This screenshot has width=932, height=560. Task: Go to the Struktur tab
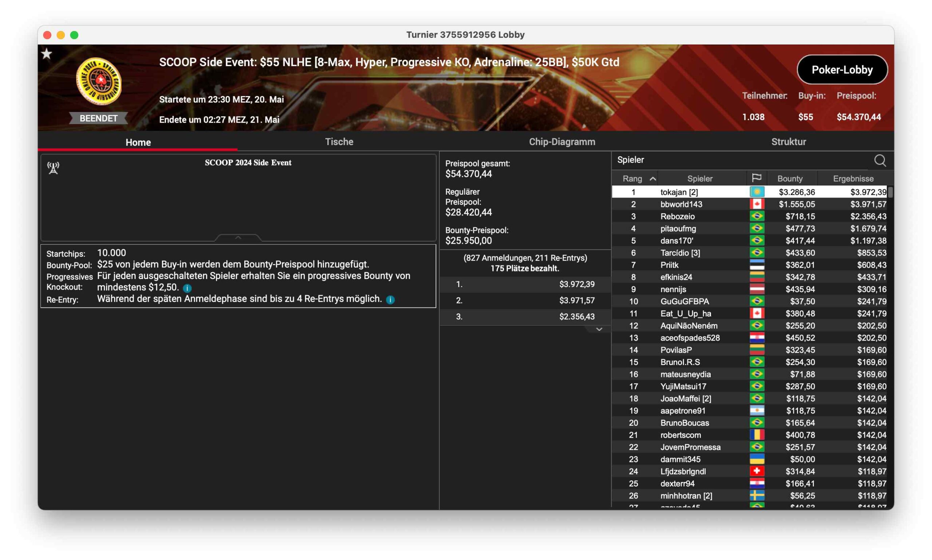tap(788, 142)
